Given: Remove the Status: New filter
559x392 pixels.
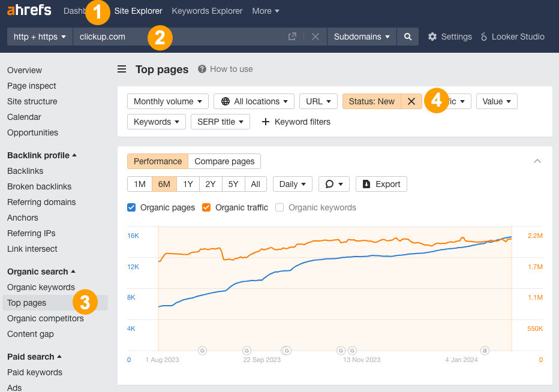Looking at the screenshot, I should pos(411,101).
